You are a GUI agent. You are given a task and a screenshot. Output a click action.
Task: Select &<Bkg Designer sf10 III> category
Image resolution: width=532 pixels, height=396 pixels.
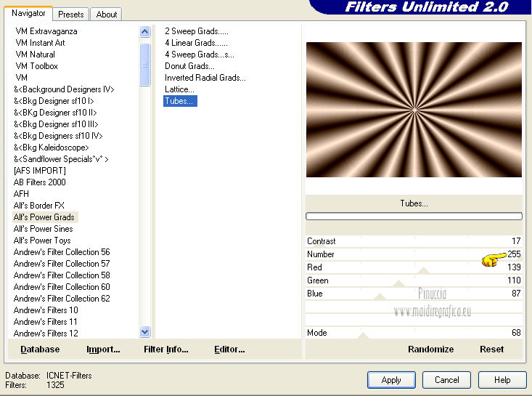pos(56,124)
